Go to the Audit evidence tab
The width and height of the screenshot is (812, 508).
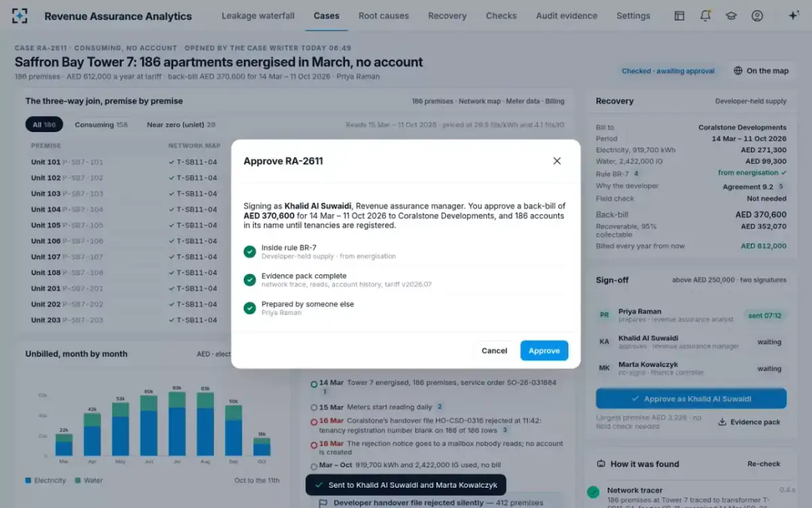(566, 16)
